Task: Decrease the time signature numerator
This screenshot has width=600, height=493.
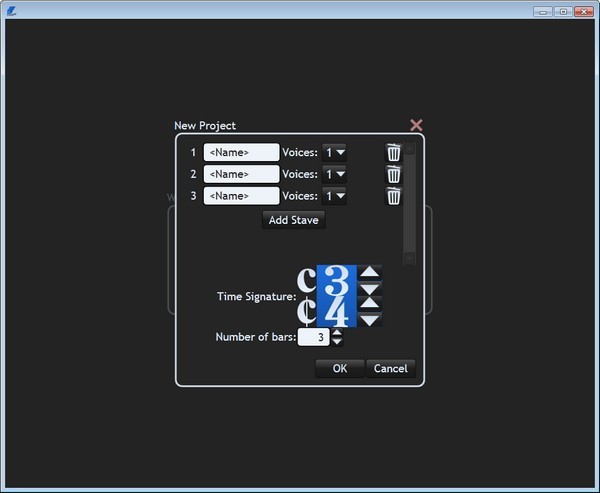Action: pyautogui.click(x=370, y=286)
